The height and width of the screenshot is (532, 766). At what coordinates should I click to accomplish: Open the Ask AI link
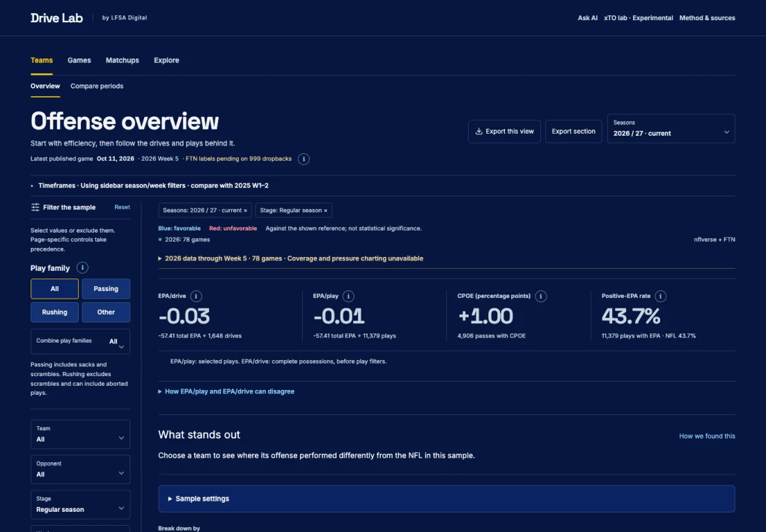coord(588,18)
